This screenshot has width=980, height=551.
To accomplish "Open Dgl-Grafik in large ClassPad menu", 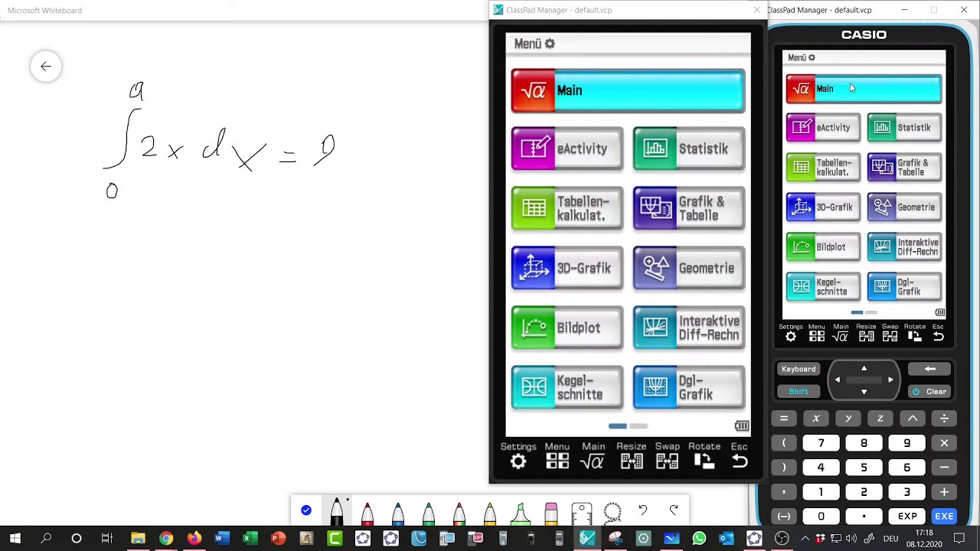I will coord(689,387).
